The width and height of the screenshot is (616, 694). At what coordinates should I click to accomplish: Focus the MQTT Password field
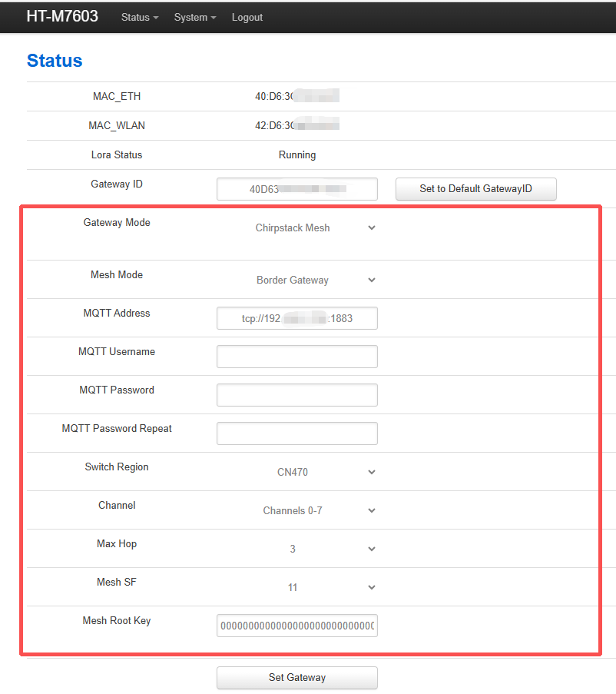tap(297, 395)
